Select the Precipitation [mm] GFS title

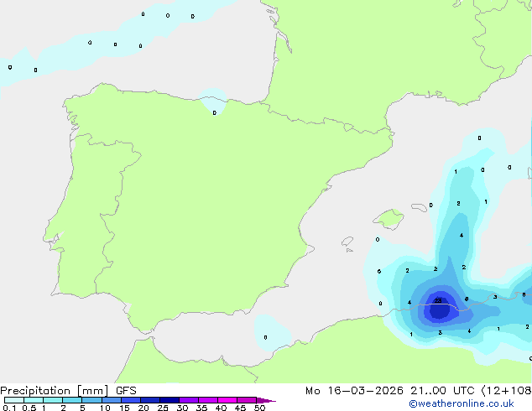point(68,391)
